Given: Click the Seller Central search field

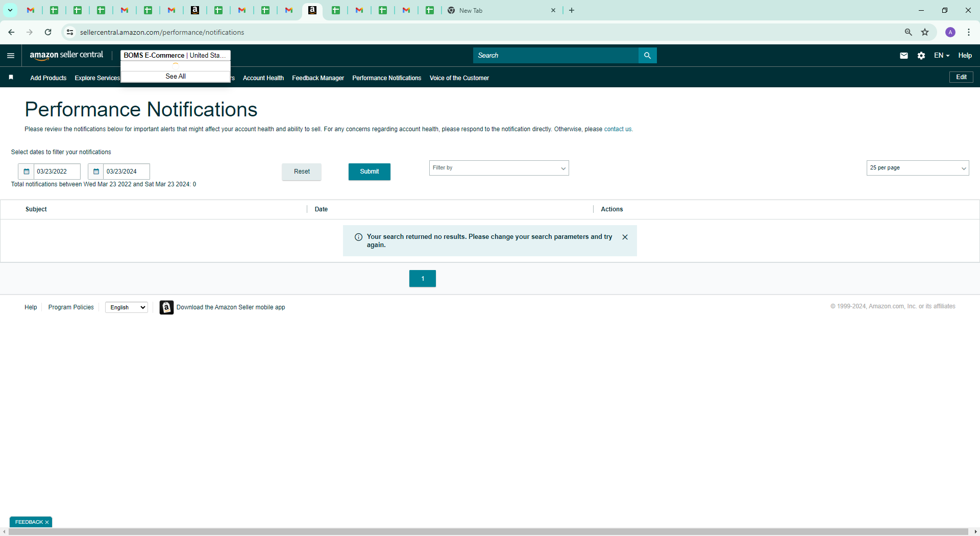Looking at the screenshot, I should [555, 56].
